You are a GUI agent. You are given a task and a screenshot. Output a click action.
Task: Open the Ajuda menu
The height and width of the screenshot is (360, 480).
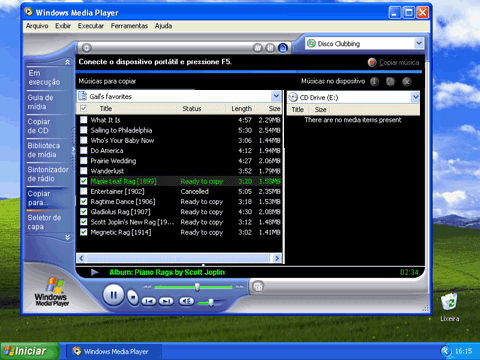click(x=163, y=26)
